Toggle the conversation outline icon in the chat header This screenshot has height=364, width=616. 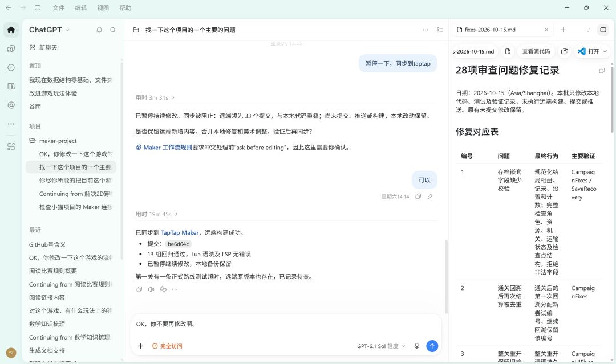tap(440, 30)
